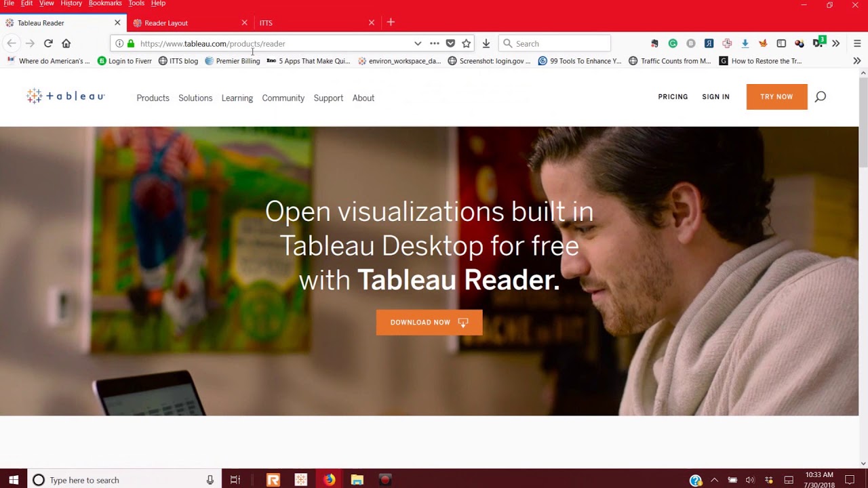Click the colored balls extension icon
Image resolution: width=868 pixels, height=488 pixels.
[799, 43]
